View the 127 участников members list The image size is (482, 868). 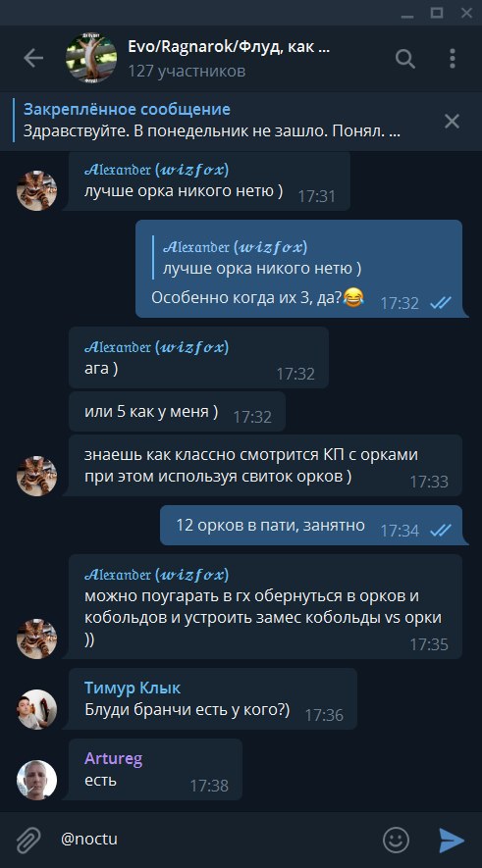187,71
